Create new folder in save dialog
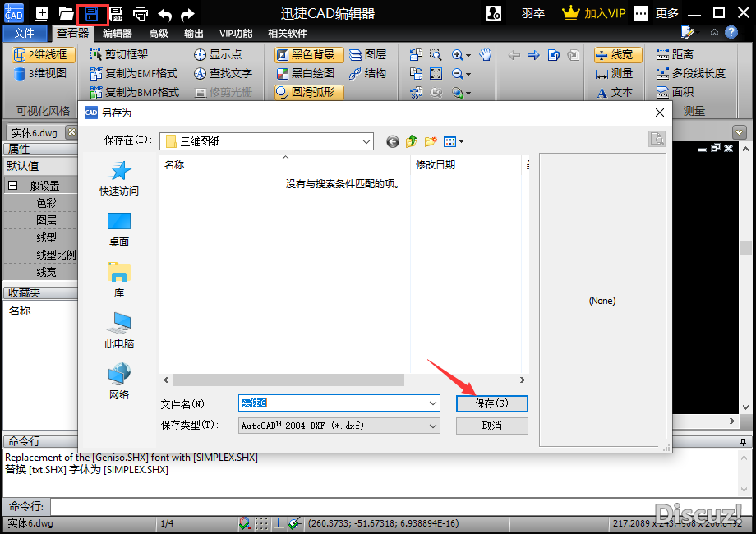The image size is (756, 534). click(431, 141)
